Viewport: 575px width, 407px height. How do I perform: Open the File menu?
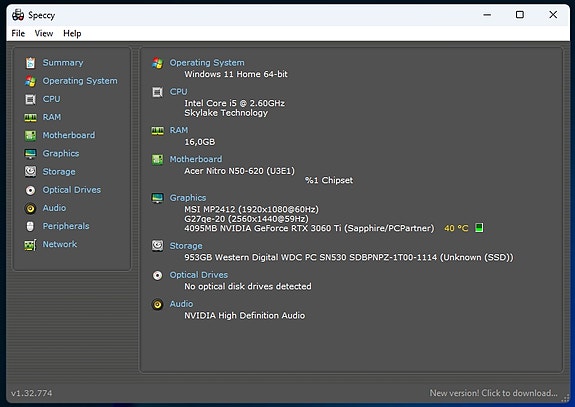point(18,34)
